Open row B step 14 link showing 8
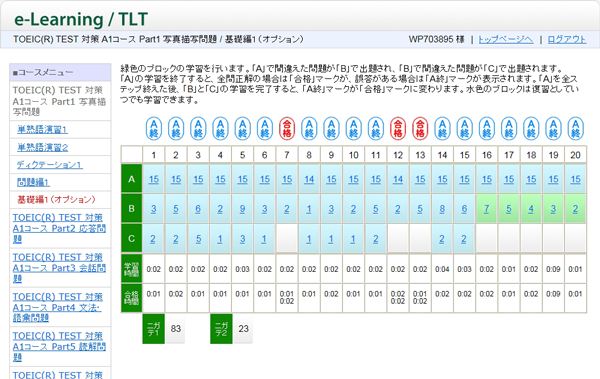This screenshot has width=600, height=379. (442, 209)
